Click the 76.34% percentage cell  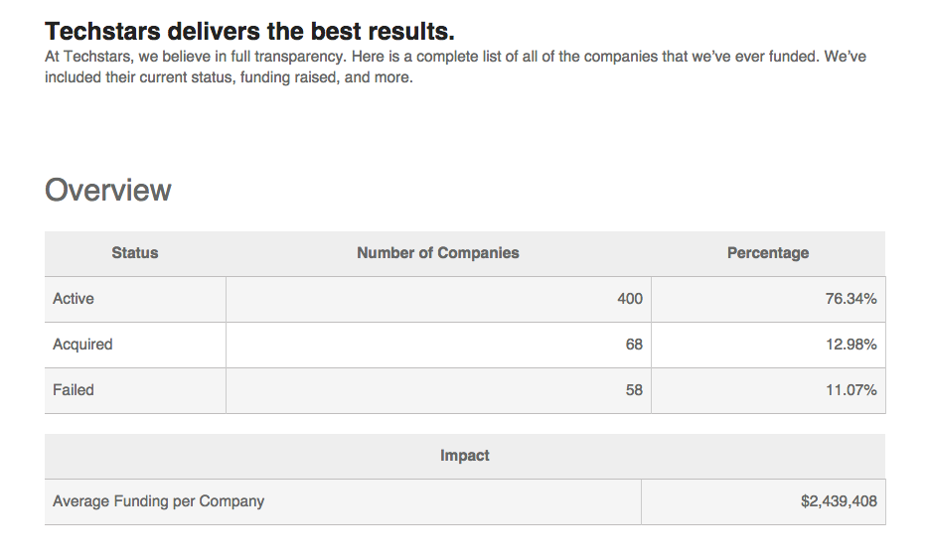pyautogui.click(x=851, y=299)
